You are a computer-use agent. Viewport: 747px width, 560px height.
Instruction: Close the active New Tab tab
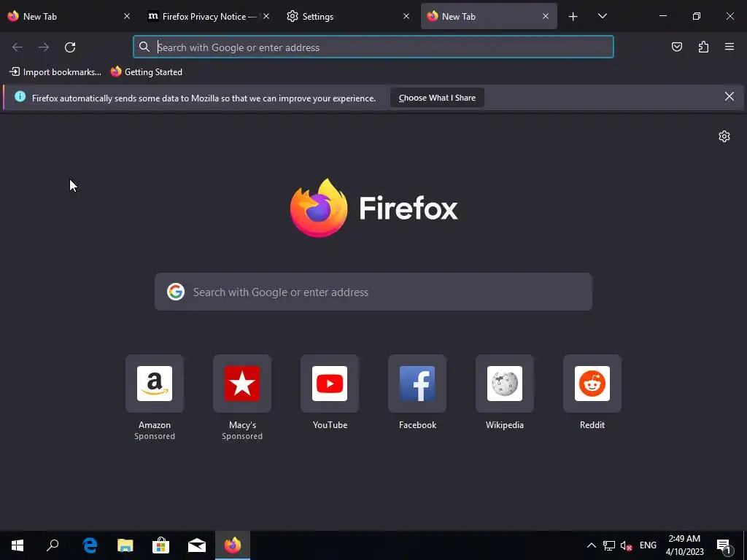pyautogui.click(x=546, y=16)
